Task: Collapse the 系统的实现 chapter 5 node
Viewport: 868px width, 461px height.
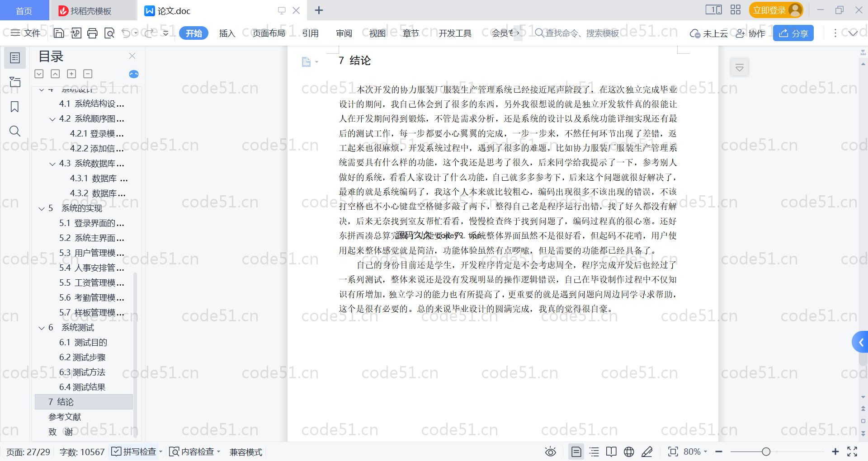Action: point(42,208)
